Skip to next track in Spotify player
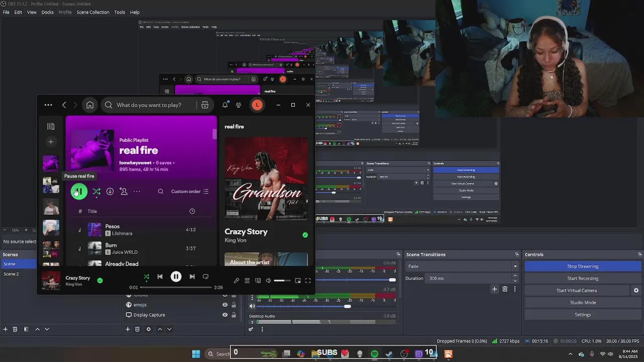 click(192, 277)
